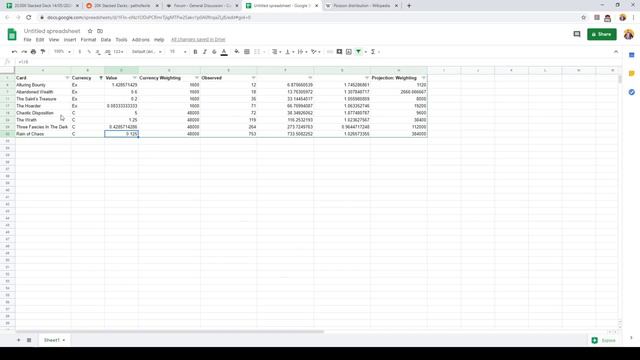Image resolution: width=640 pixels, height=360 pixels.
Task: Open the merge cells options
Action: [259, 52]
